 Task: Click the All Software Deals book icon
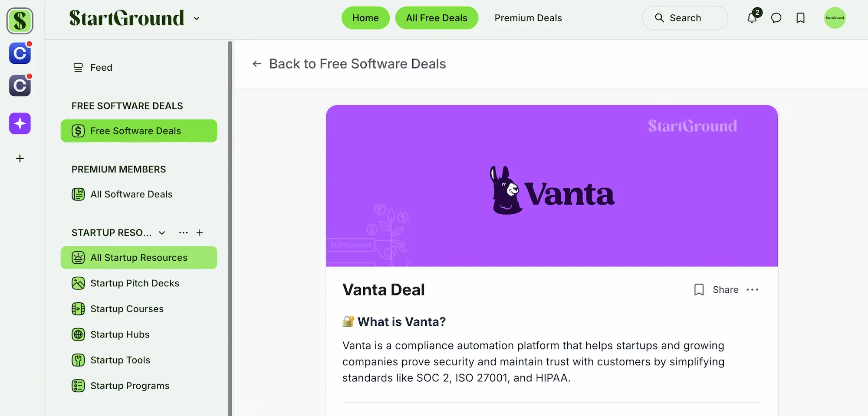pyautogui.click(x=78, y=194)
